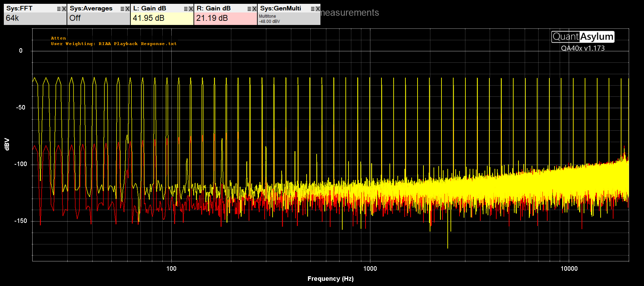Screen dimensions: 644x286
Task: Click the 0 label on dBV axis
Action: 21,51
